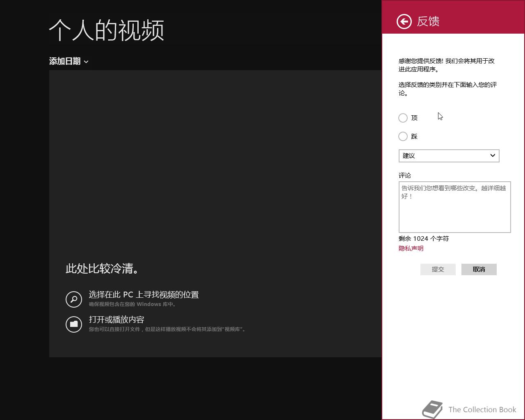Click inside the 评论 comment text box

point(454,207)
